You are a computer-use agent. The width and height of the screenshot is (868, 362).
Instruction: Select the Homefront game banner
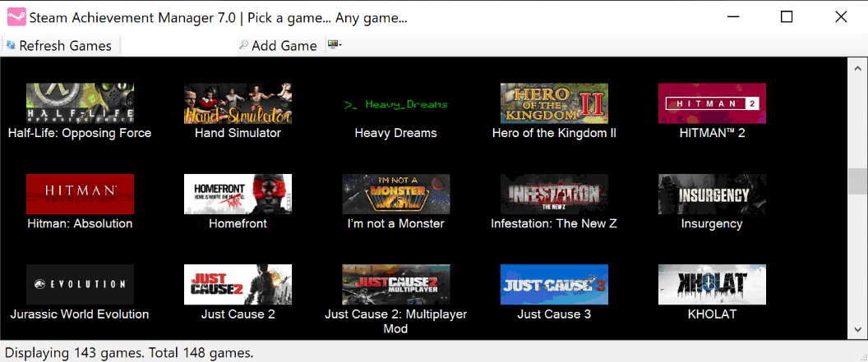(238, 194)
